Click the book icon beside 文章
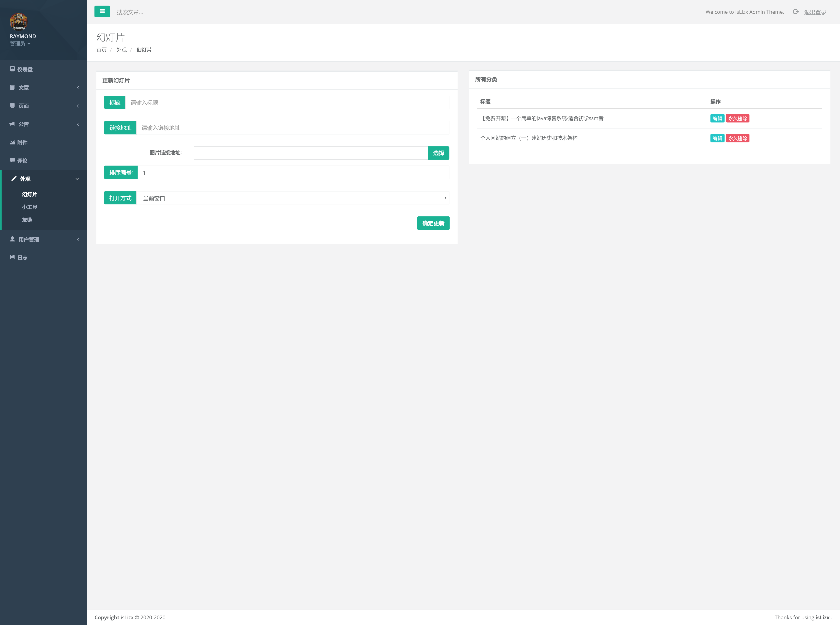This screenshot has width=840, height=625. tap(12, 87)
